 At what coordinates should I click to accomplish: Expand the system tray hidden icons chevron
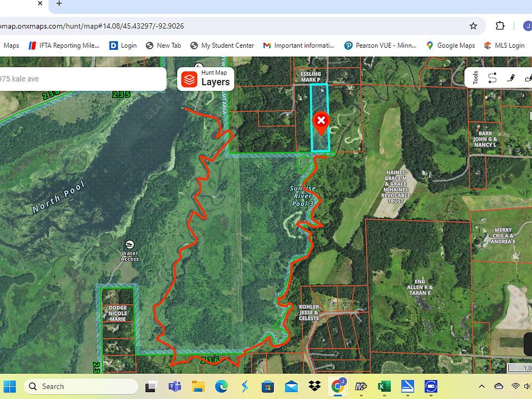pyautogui.click(x=482, y=386)
